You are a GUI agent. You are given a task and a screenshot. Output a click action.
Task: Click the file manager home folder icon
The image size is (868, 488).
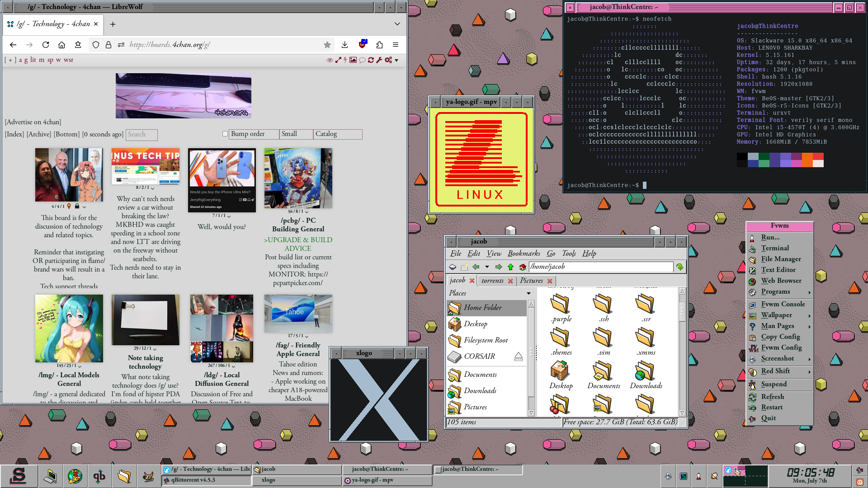pyautogui.click(x=523, y=267)
